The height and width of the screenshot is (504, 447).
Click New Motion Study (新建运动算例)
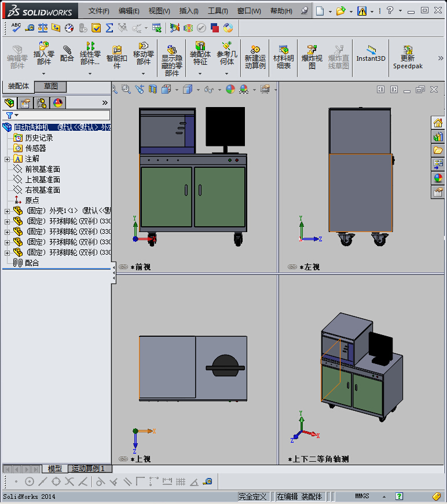pyautogui.click(x=255, y=57)
